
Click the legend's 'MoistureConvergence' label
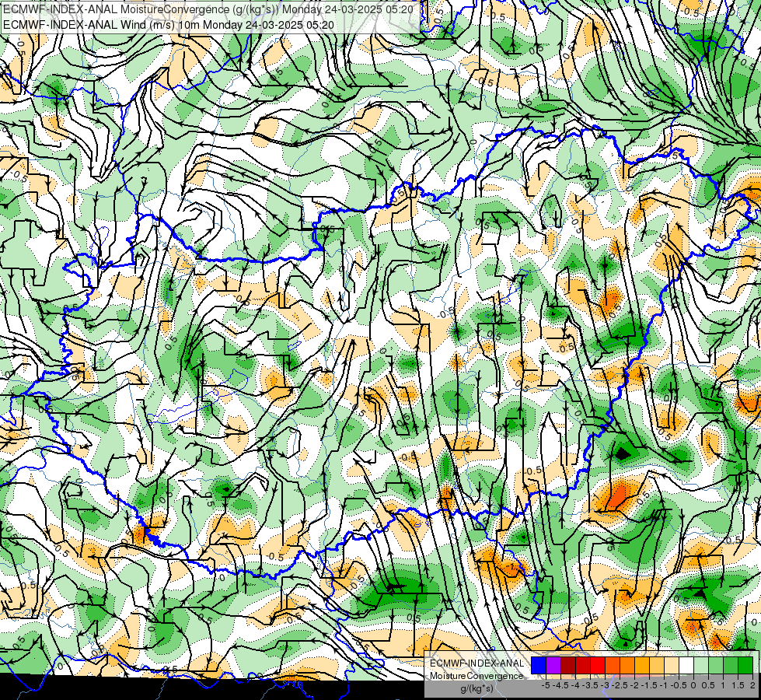click(x=476, y=676)
